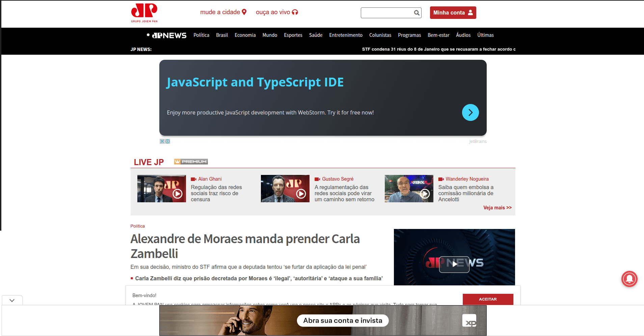Click the Grupo Jovem Pan logo
The height and width of the screenshot is (336, 644).
(144, 13)
